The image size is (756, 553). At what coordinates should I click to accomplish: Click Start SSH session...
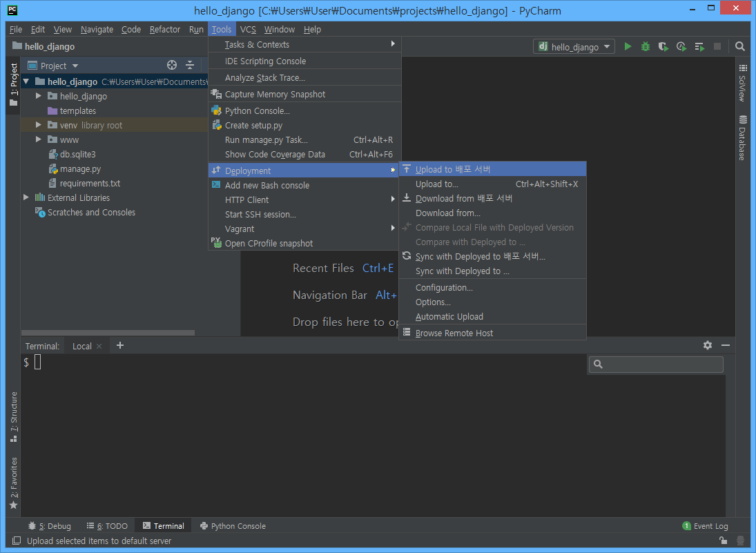(304, 214)
